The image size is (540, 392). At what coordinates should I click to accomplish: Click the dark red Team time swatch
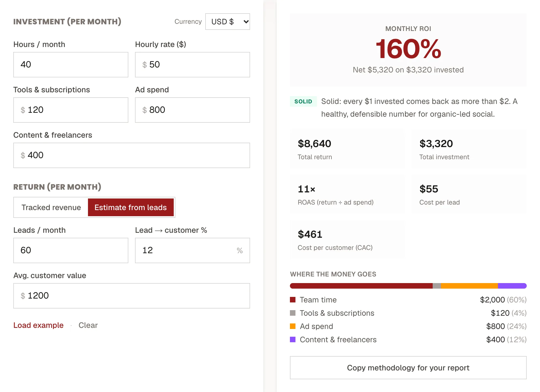tap(293, 300)
